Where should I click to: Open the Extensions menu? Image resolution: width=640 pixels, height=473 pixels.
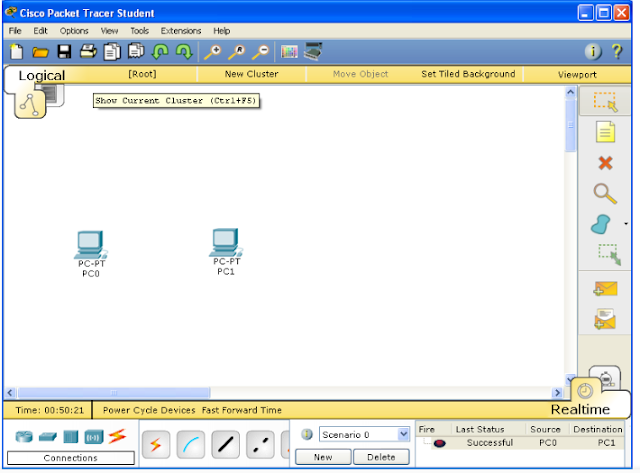(181, 31)
